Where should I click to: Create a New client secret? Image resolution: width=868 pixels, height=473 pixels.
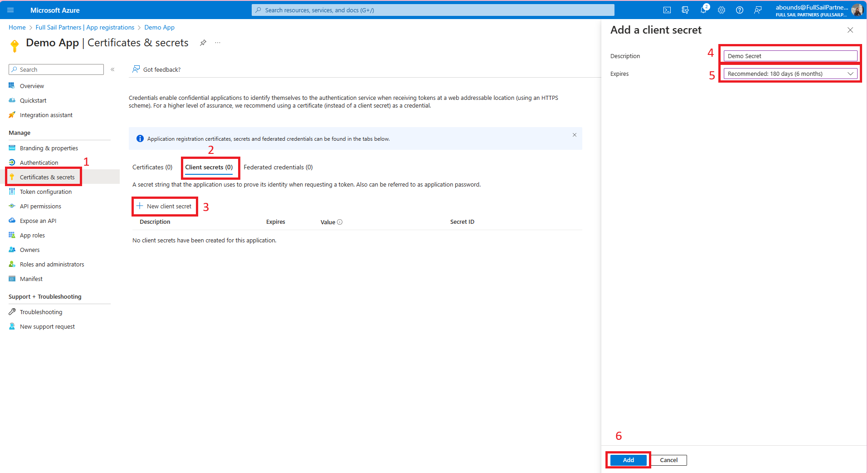[x=164, y=206]
